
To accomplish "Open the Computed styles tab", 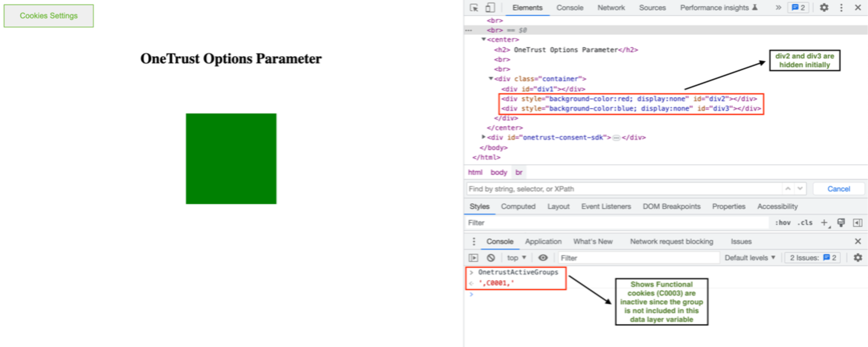I will click(x=518, y=206).
